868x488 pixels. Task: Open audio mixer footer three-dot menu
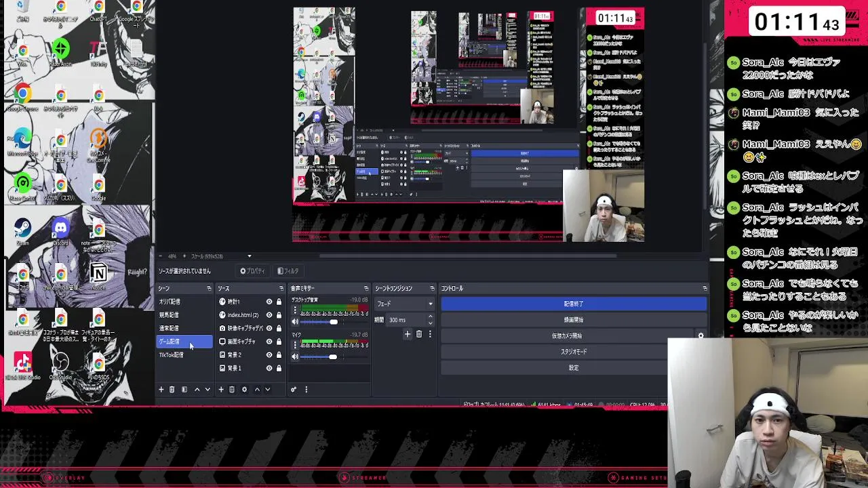(x=306, y=390)
